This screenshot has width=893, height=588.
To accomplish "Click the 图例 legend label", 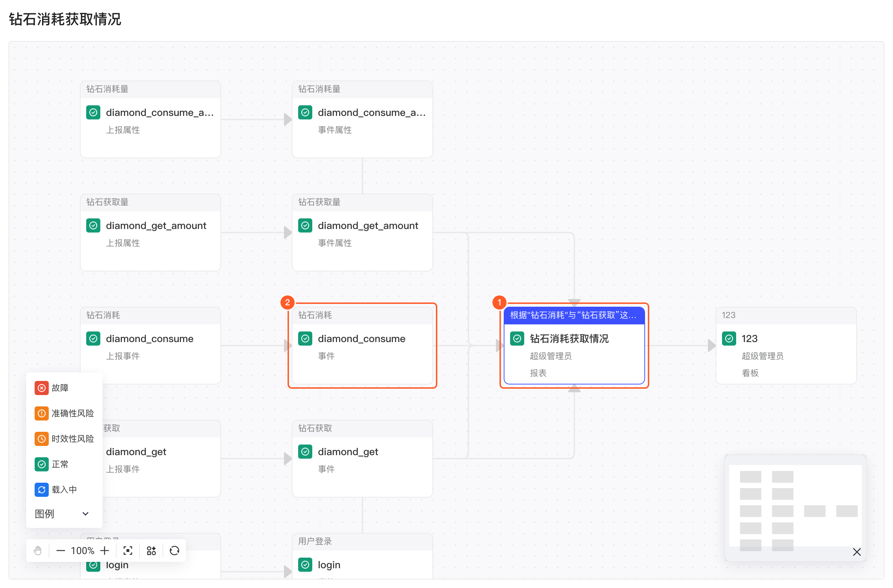I will (44, 514).
